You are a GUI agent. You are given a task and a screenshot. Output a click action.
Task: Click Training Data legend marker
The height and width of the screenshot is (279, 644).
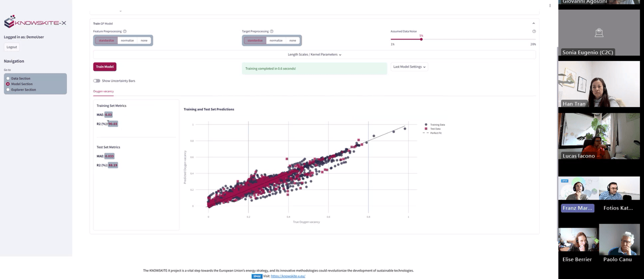tap(426, 125)
